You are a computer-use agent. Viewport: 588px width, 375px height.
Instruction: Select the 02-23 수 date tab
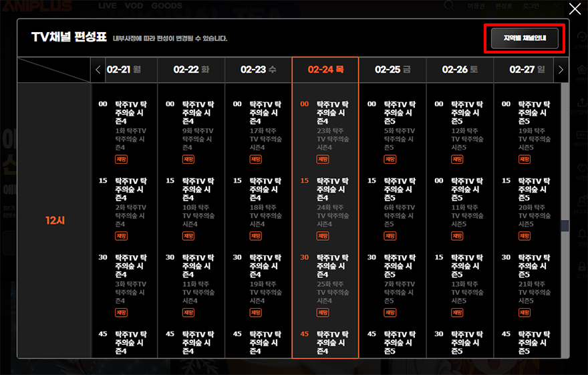tap(259, 70)
